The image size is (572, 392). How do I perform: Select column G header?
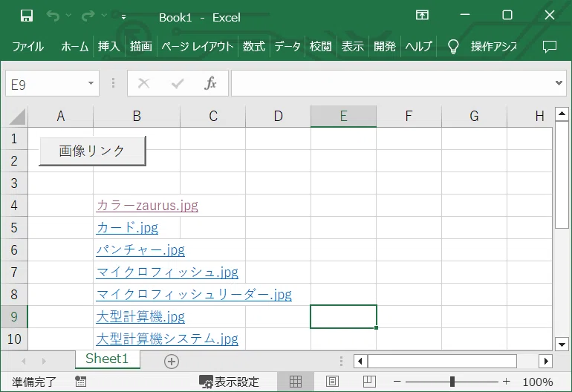474,117
